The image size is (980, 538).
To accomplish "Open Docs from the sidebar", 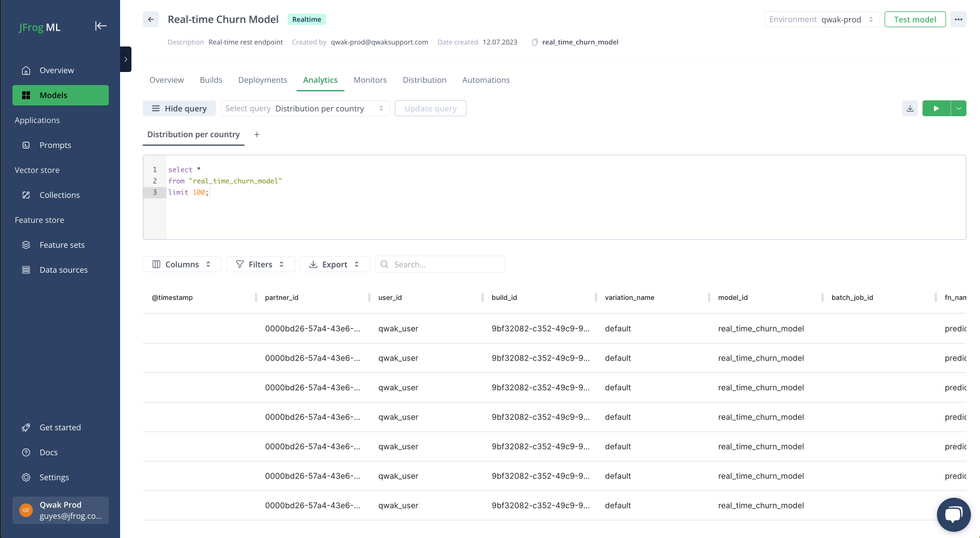I will [61, 452].
